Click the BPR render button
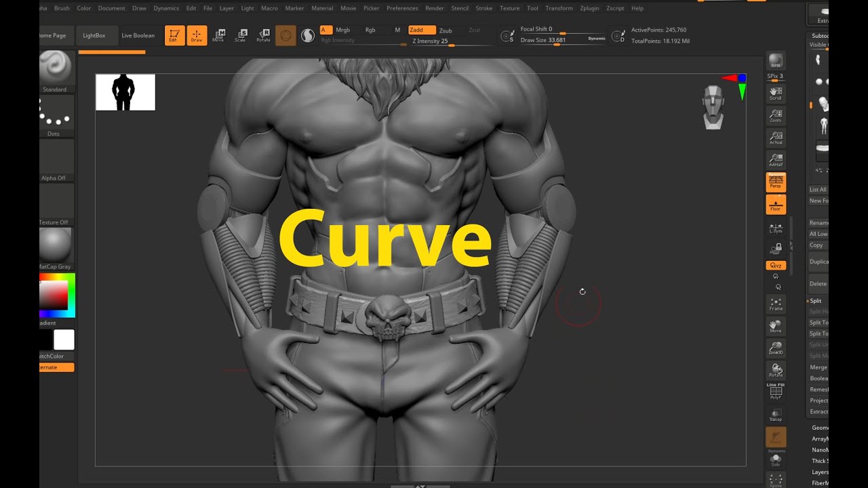 pos(776,60)
